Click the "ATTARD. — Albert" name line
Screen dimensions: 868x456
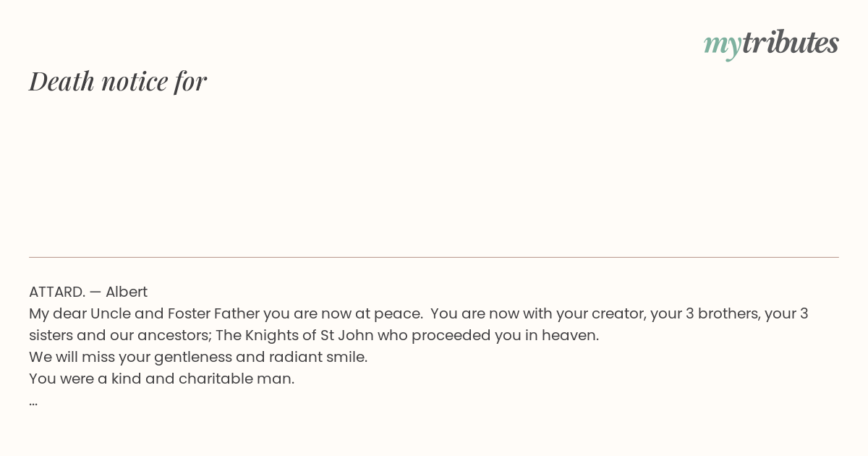click(88, 292)
